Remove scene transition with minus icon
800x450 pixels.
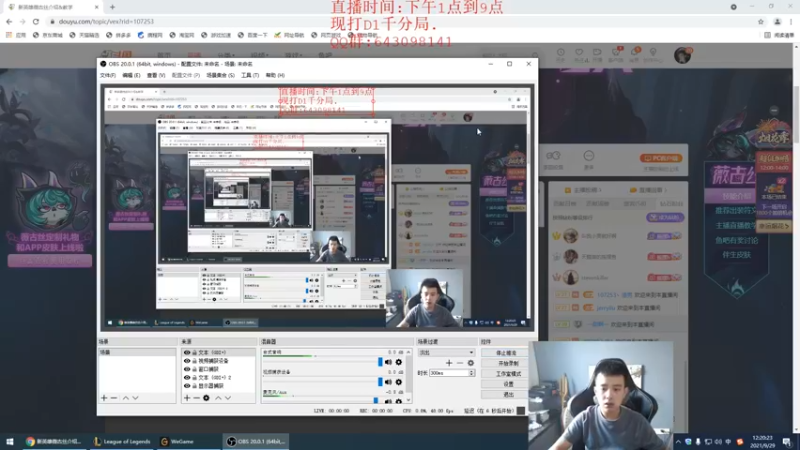[x=460, y=363]
